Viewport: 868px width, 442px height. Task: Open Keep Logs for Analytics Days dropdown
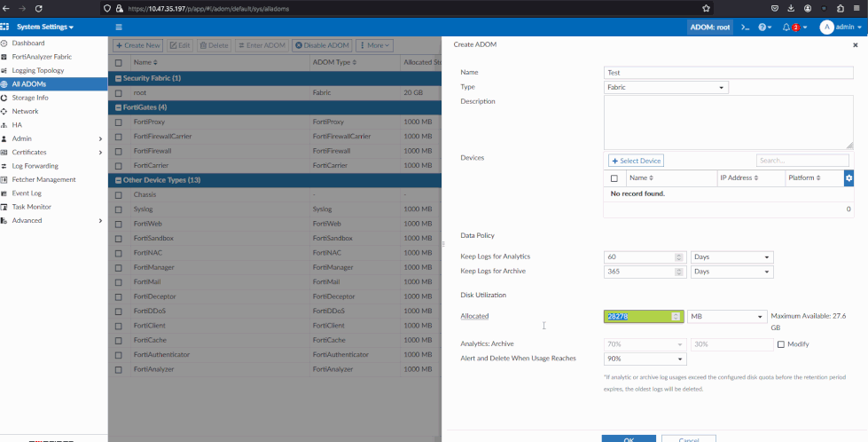(731, 257)
